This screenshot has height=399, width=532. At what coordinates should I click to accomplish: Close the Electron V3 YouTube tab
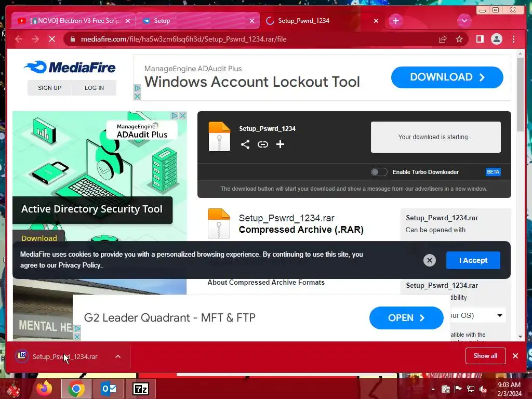pyautogui.click(x=128, y=21)
